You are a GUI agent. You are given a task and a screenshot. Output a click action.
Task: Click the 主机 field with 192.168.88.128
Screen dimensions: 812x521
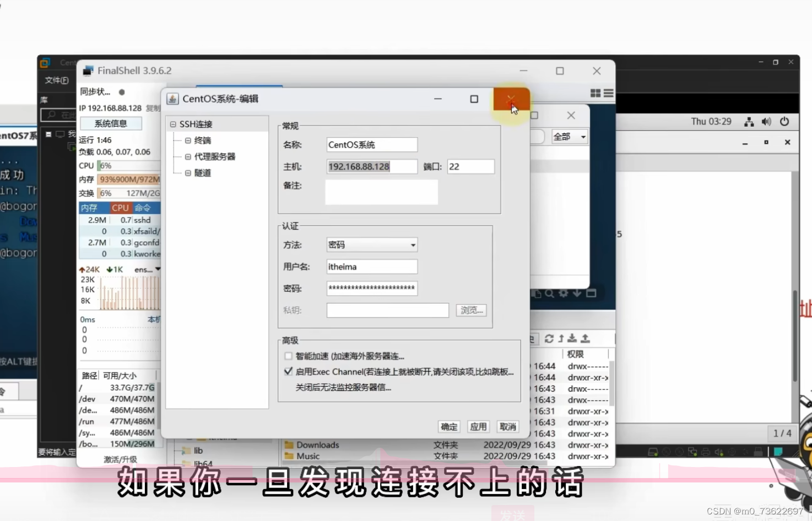[x=372, y=166]
